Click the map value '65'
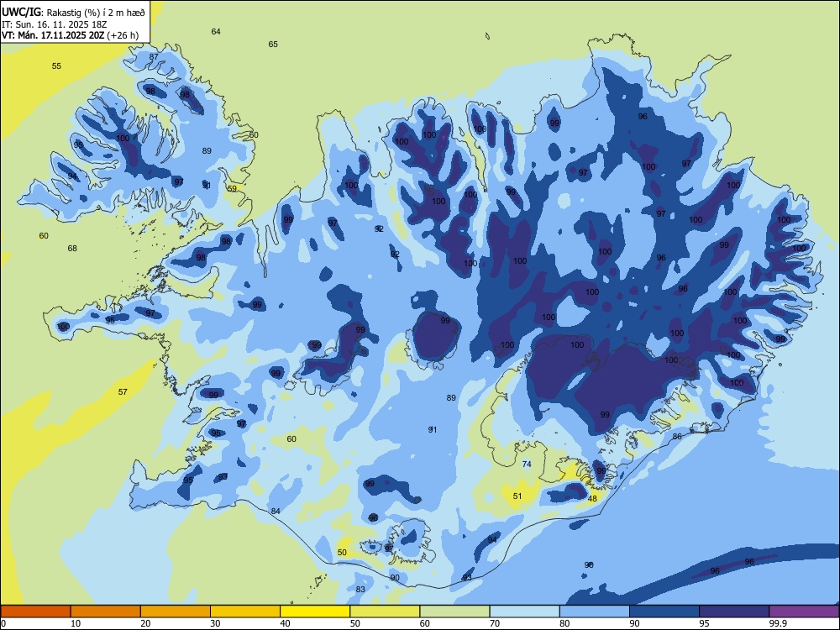The width and height of the screenshot is (840, 630). point(273,45)
